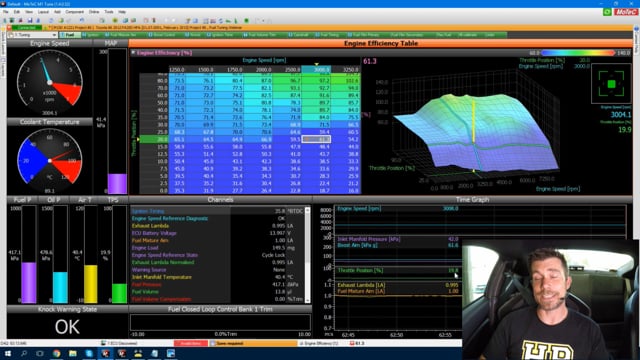Open File Explorer from the taskbar

[x=73, y=353]
